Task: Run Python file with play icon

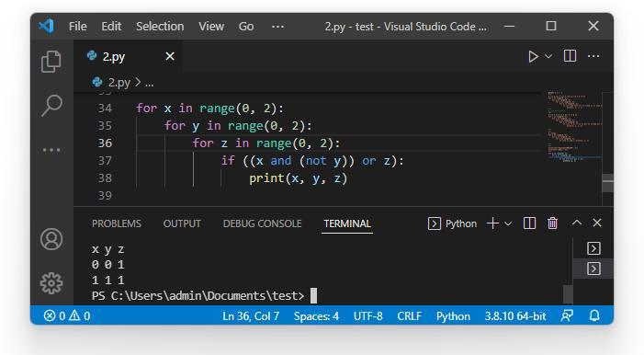Action: point(533,56)
